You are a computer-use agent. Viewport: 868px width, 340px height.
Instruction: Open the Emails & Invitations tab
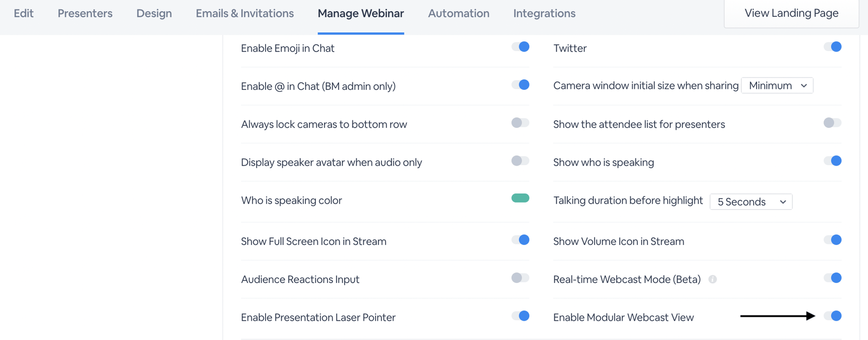tap(244, 14)
